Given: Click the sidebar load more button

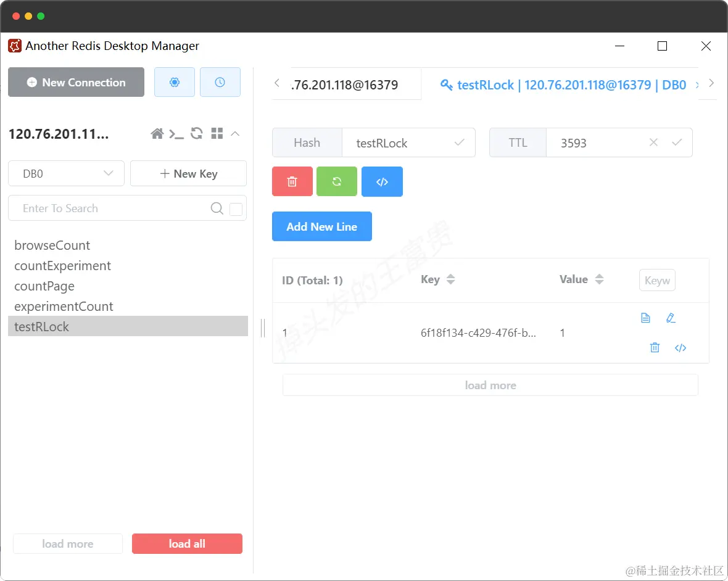Looking at the screenshot, I should point(68,544).
